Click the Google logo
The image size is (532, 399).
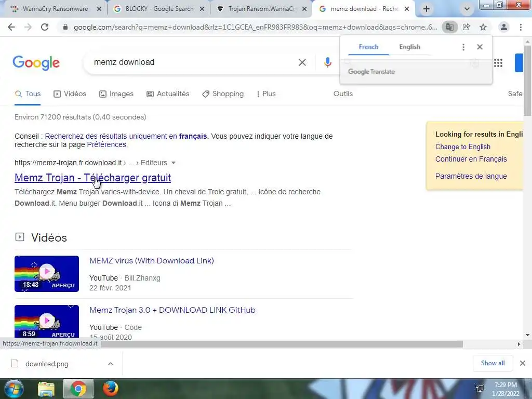click(x=36, y=63)
